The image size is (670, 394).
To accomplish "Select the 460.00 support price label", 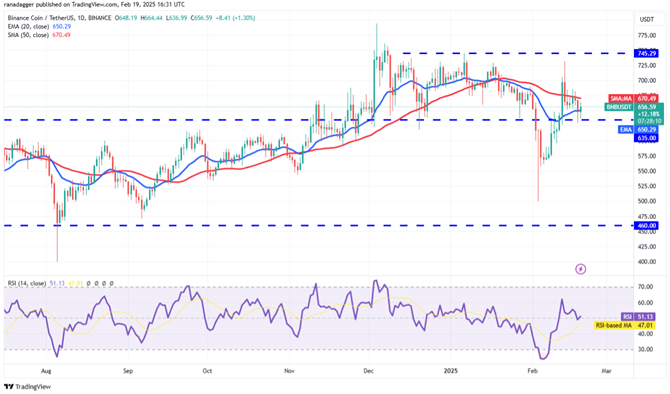I will point(646,225).
